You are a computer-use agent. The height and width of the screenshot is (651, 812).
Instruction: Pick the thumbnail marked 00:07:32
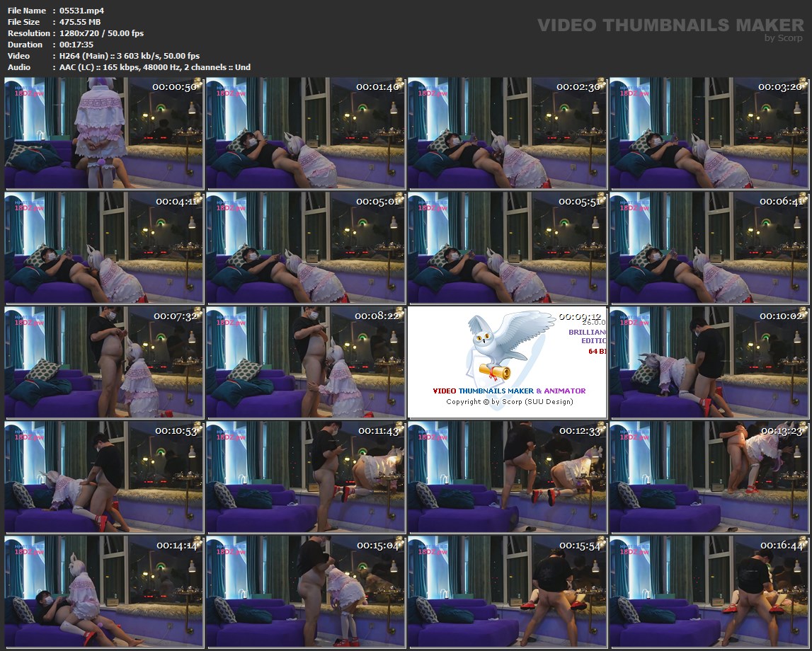pyautogui.click(x=104, y=362)
